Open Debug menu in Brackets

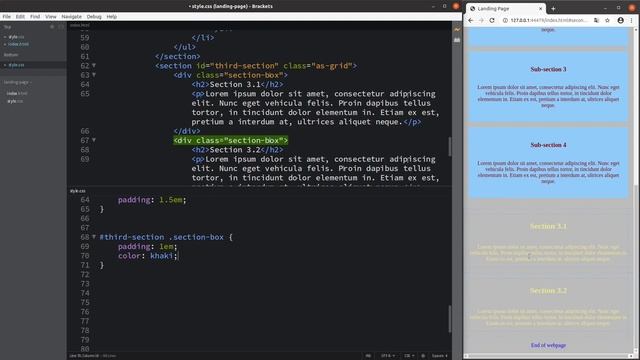[94, 17]
